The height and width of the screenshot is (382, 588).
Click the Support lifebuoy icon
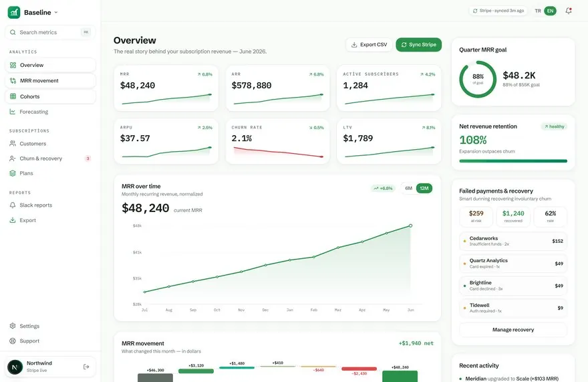tap(13, 341)
